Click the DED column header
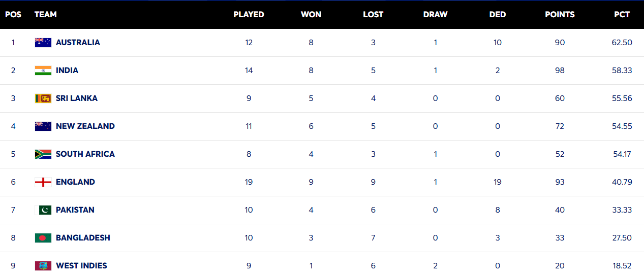 [497, 15]
